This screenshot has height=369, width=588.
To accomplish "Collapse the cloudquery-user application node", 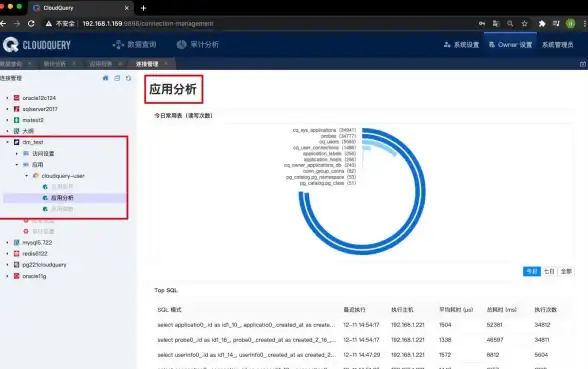I will (x=26, y=176).
